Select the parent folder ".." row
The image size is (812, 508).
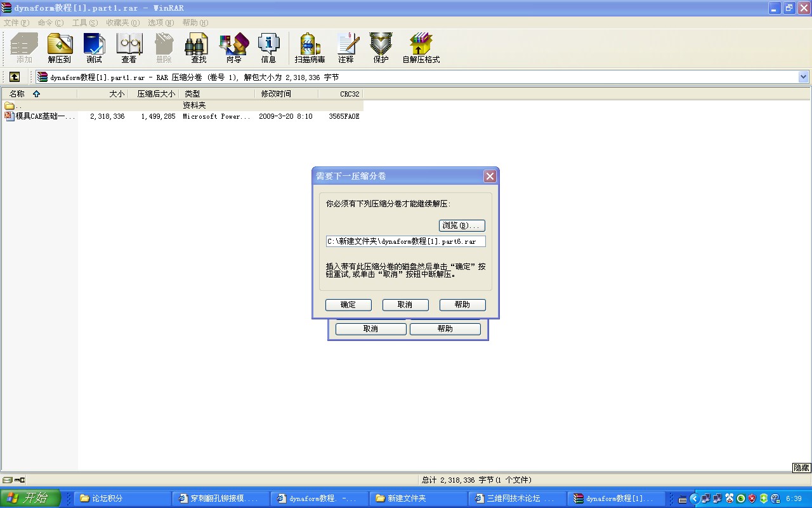click(183, 105)
